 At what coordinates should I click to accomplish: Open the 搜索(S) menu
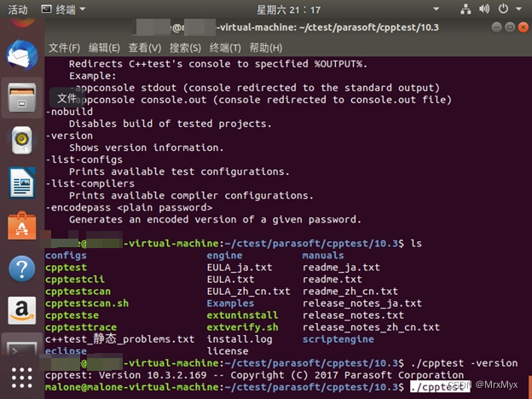point(185,48)
